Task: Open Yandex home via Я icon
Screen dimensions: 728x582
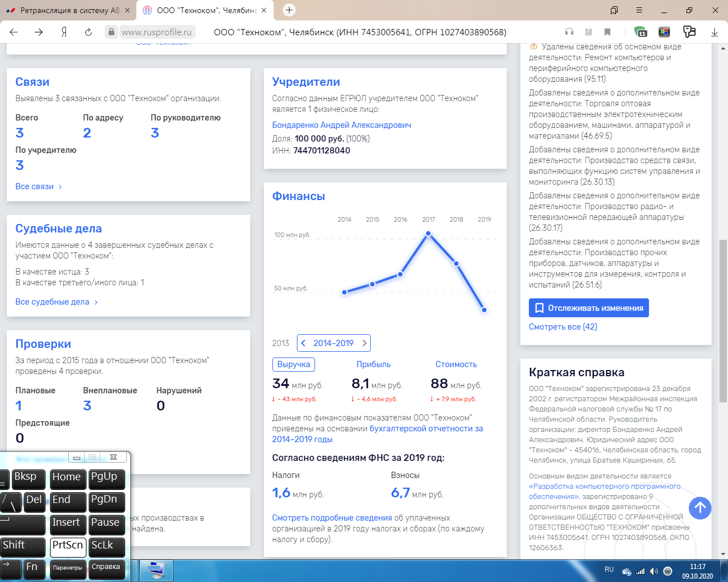Action: coord(64,32)
